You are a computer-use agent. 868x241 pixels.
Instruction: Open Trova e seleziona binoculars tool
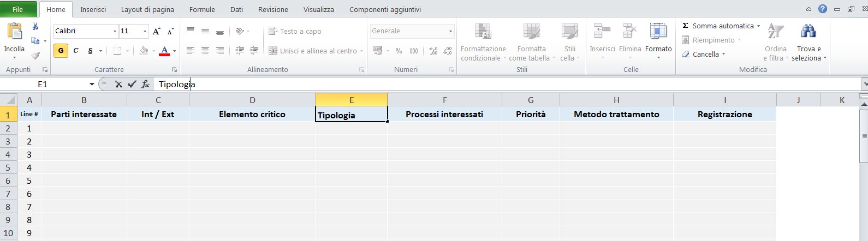[808, 32]
